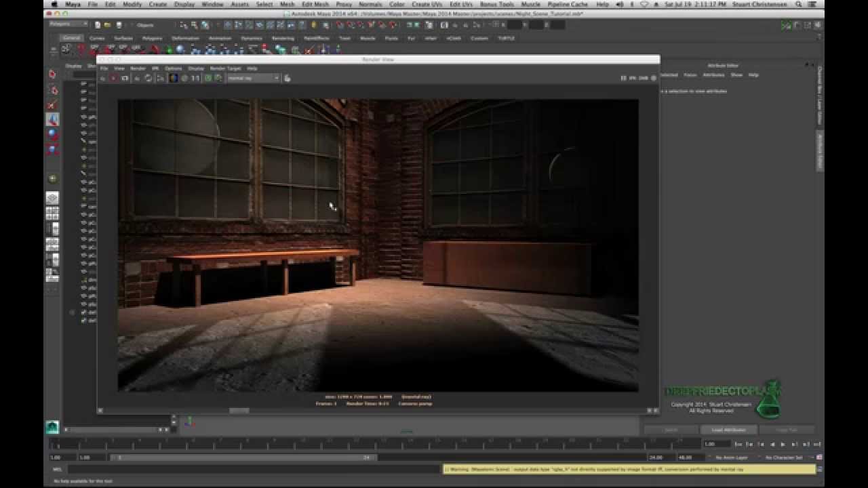This screenshot has height=488, width=868.
Task: Switch to the General shelf tab
Action: [71, 38]
